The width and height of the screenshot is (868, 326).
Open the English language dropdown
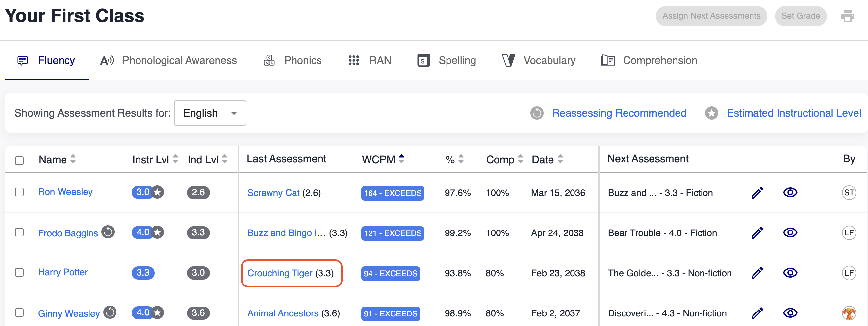click(210, 113)
